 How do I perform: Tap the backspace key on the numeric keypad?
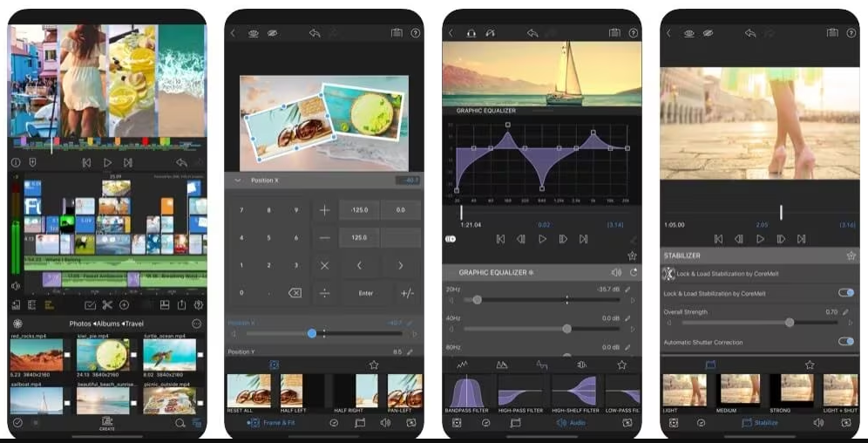pyautogui.click(x=295, y=293)
